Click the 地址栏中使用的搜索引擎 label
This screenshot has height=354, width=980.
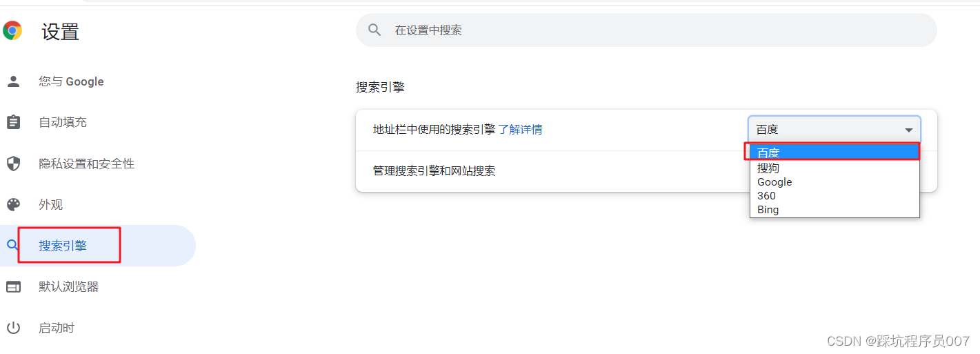pyautogui.click(x=434, y=129)
